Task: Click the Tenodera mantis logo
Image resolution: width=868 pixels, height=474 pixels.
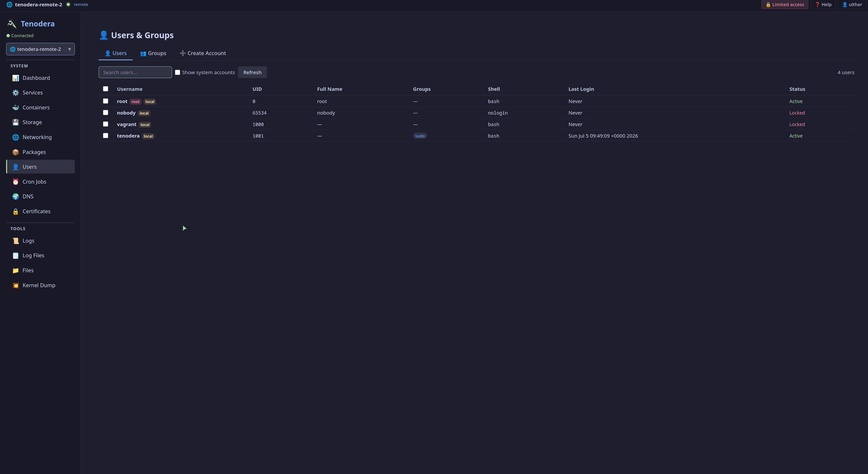Action: (12, 24)
